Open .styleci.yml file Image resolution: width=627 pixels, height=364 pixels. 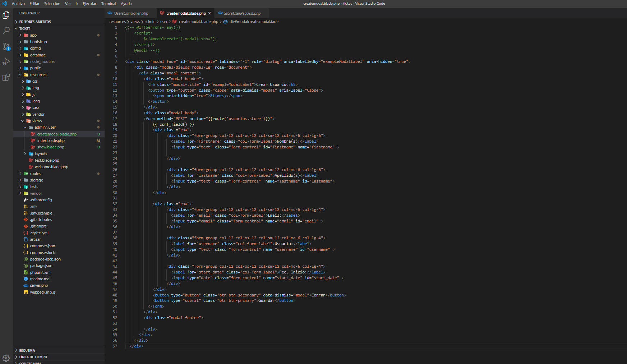39,233
